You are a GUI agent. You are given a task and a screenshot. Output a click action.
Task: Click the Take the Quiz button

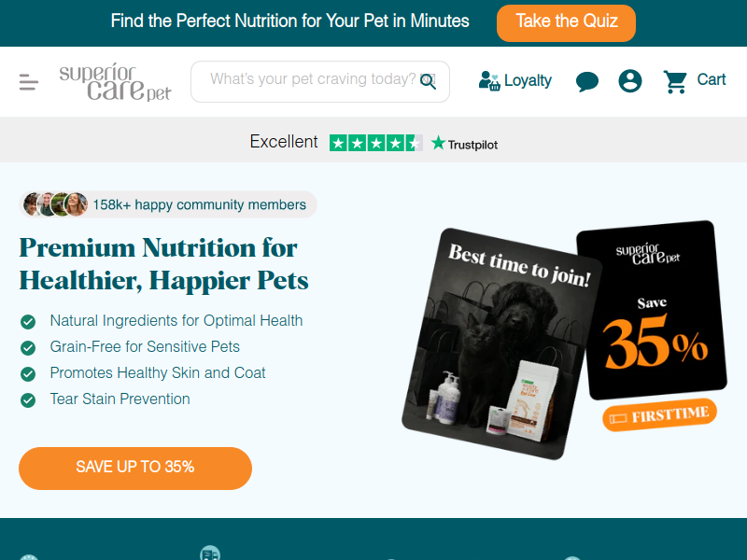tap(566, 23)
